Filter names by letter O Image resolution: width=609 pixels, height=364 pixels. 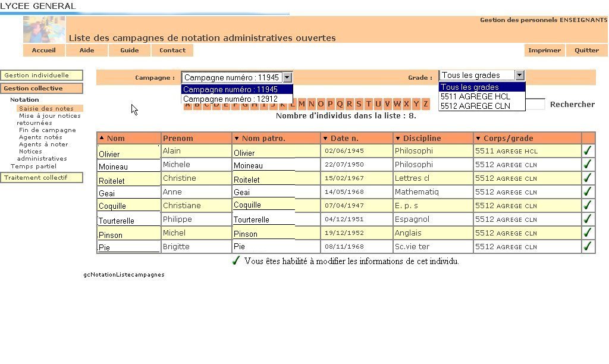pos(321,104)
